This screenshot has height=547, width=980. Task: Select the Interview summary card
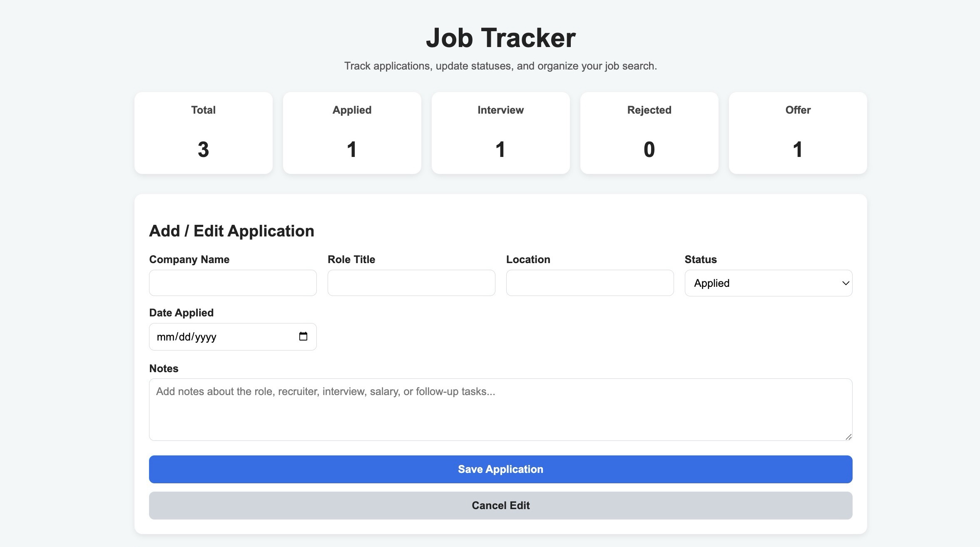tap(500, 133)
